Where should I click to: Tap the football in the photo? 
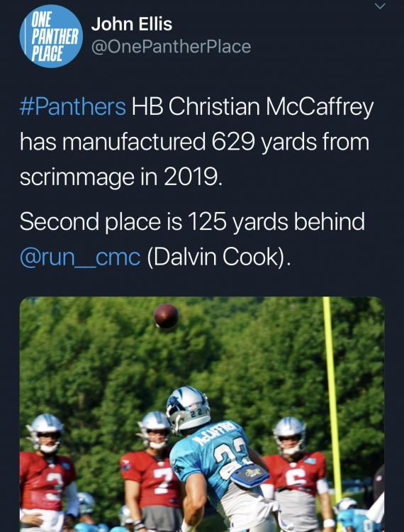pyautogui.click(x=166, y=316)
